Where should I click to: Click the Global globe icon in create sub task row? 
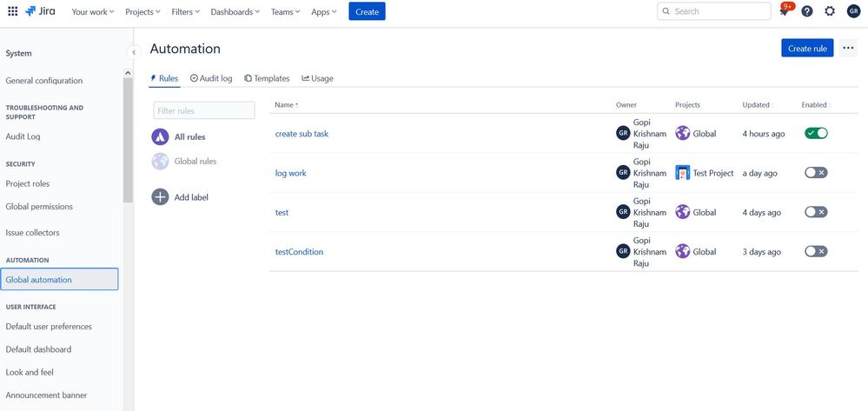(683, 134)
